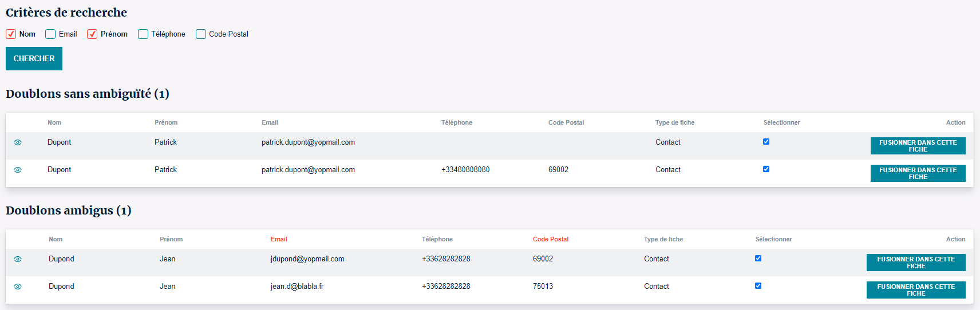Click the red Email column header
The height and width of the screenshot is (310, 980).
click(x=279, y=239)
